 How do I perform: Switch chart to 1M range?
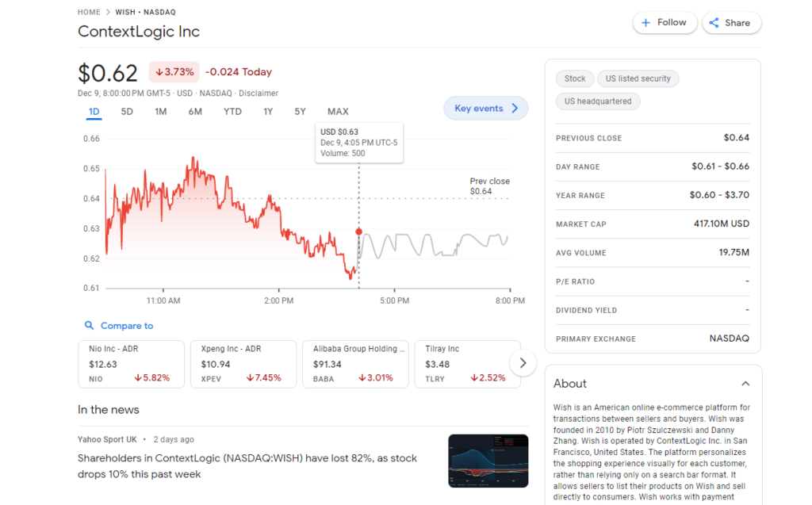(160, 111)
